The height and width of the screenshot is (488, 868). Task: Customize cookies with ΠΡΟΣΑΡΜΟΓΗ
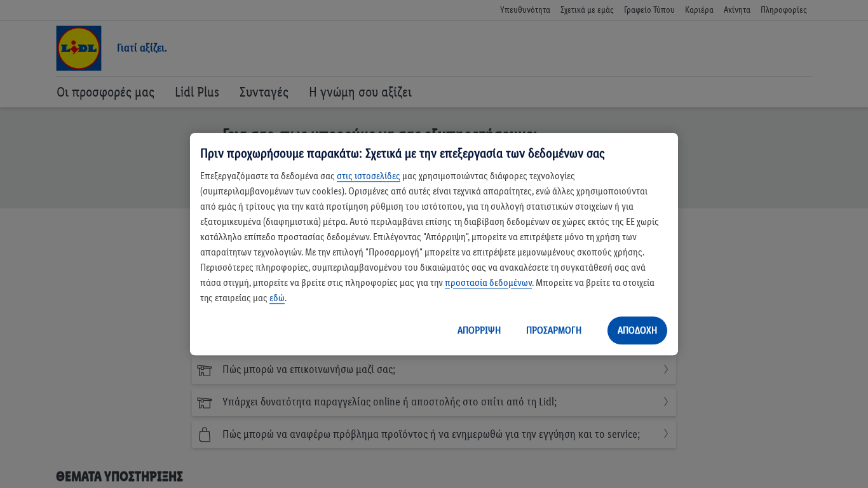(554, 330)
